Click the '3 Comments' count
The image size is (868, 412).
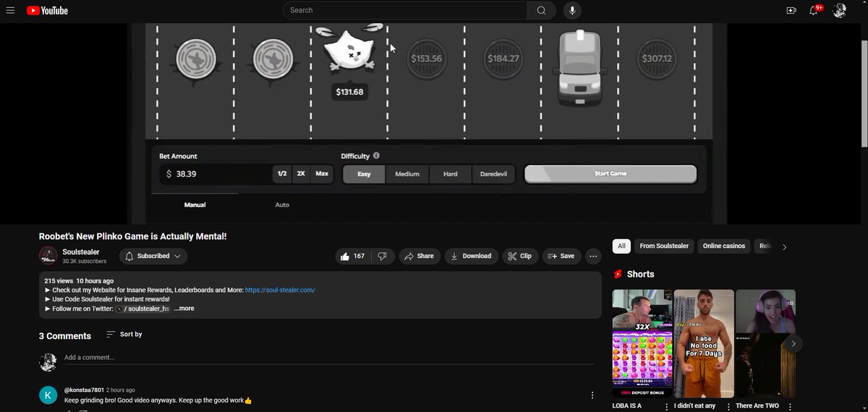click(x=65, y=336)
